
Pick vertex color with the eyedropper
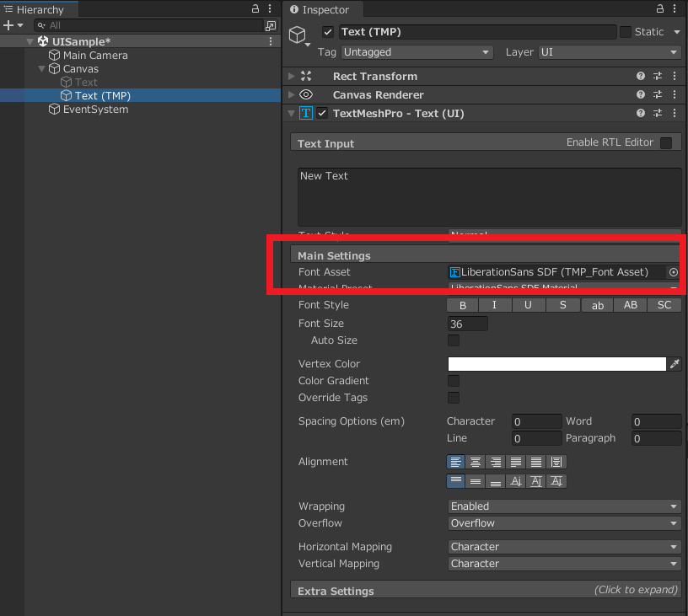coord(675,364)
